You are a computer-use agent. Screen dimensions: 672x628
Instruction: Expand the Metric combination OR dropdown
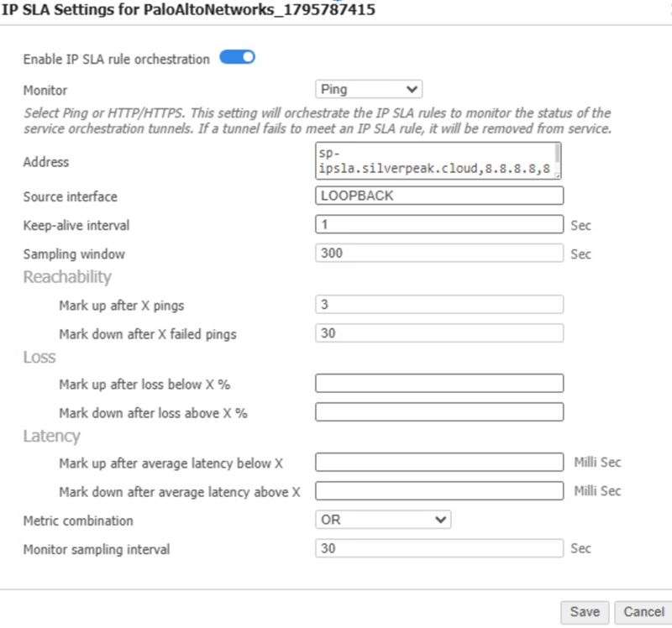point(383,520)
